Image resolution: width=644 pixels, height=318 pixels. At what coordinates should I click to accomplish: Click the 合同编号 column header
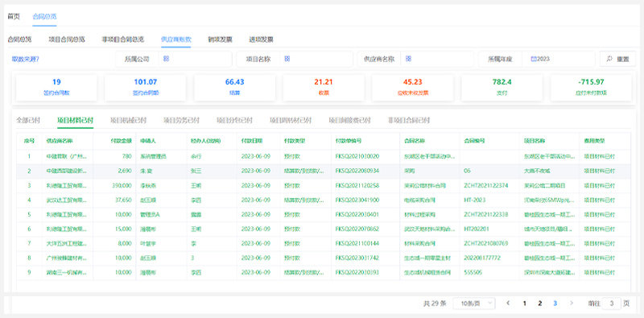tap(474, 141)
